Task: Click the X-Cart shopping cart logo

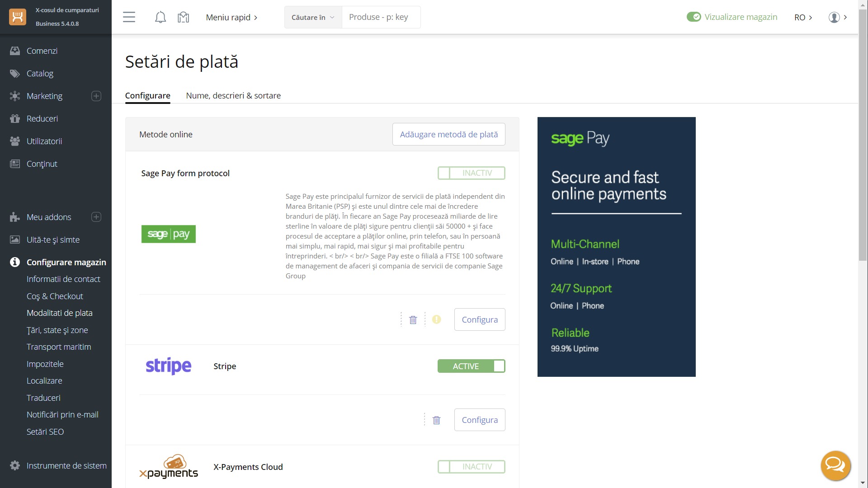Action: (18, 17)
